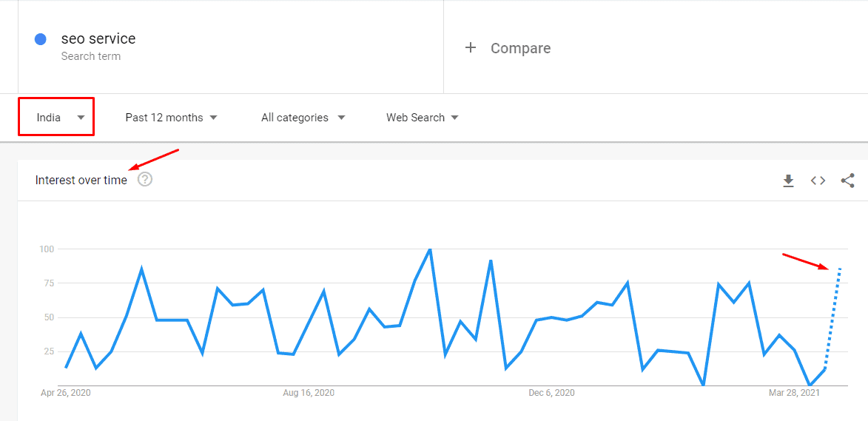Click the Dec 6, 2020 axis label
Image resolution: width=868 pixels, height=421 pixels.
551,393
